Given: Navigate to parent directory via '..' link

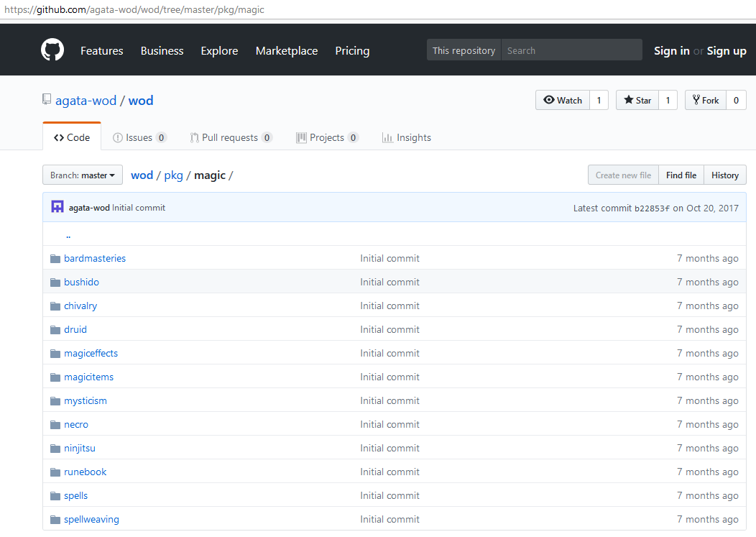Looking at the screenshot, I should (x=68, y=235).
